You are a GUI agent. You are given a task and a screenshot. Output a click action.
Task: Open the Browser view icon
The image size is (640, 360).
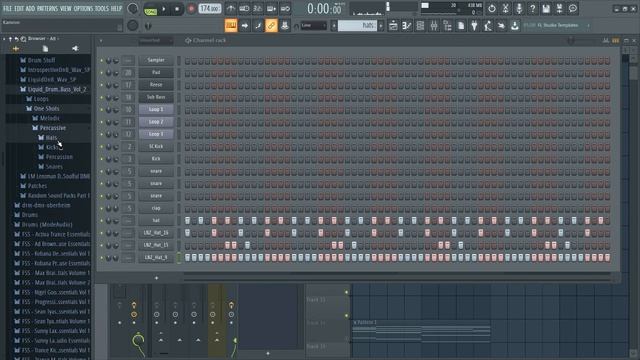pos(447,26)
